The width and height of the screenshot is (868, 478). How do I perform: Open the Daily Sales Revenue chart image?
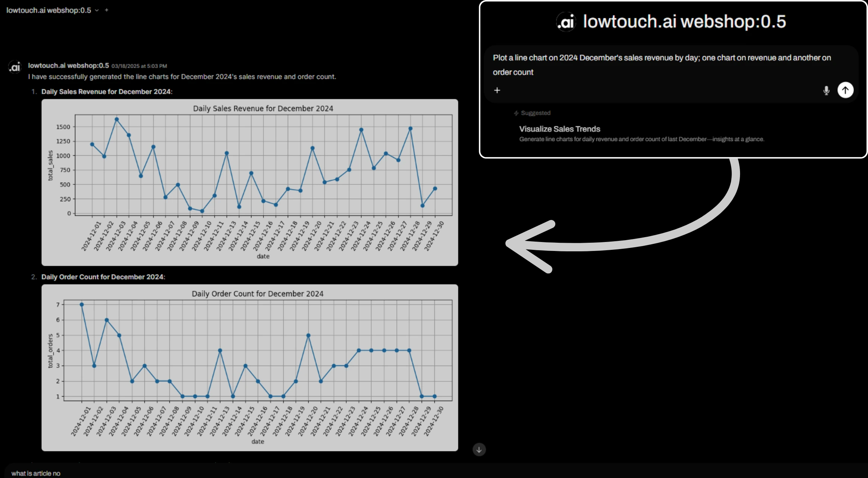[250, 182]
